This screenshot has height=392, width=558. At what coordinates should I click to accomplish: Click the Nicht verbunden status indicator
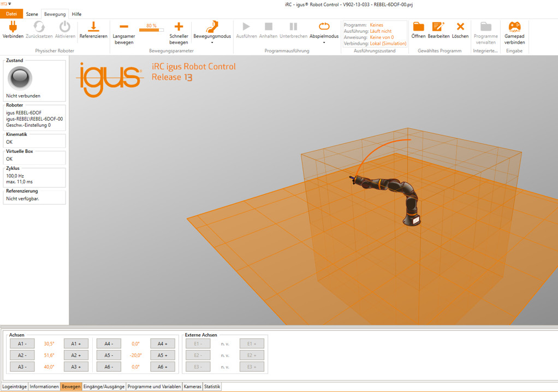[20, 78]
